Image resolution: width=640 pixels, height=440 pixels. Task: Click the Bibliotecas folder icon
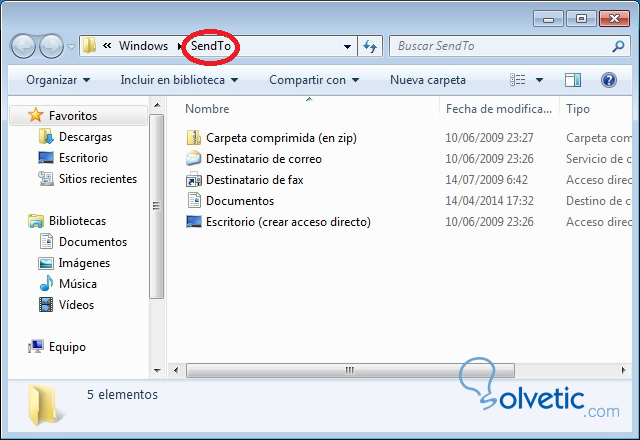[36, 221]
